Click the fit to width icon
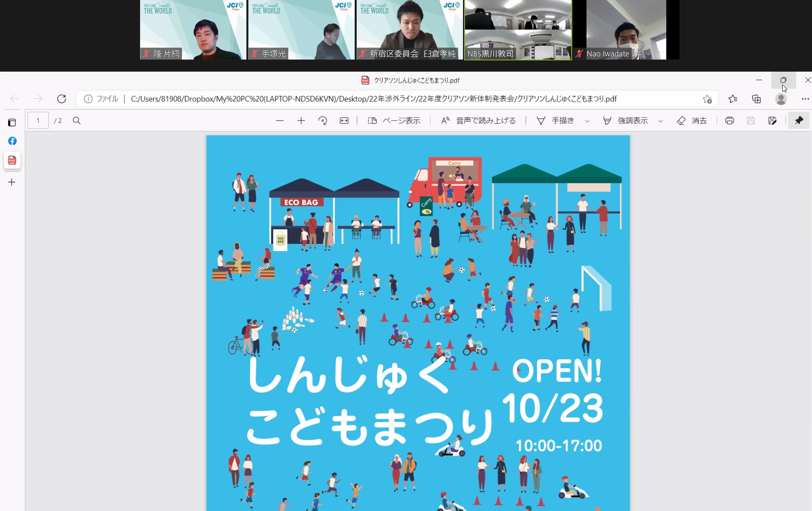812x511 pixels. pyautogui.click(x=344, y=121)
